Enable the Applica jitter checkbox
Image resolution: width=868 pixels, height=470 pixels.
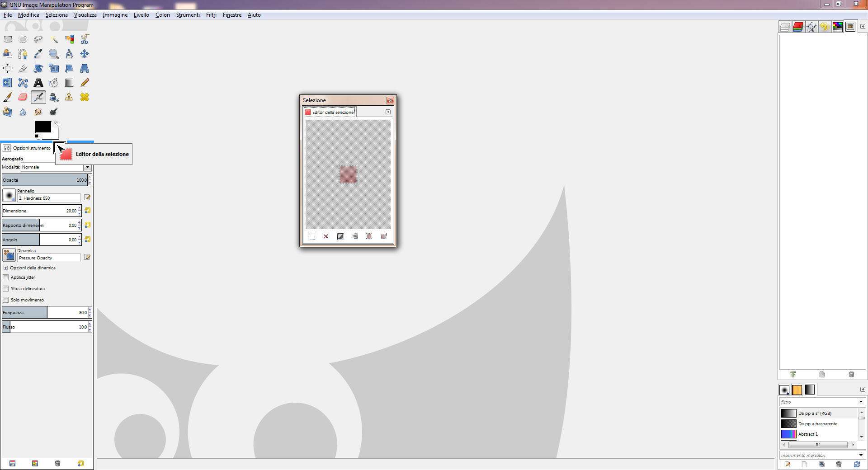coord(6,277)
